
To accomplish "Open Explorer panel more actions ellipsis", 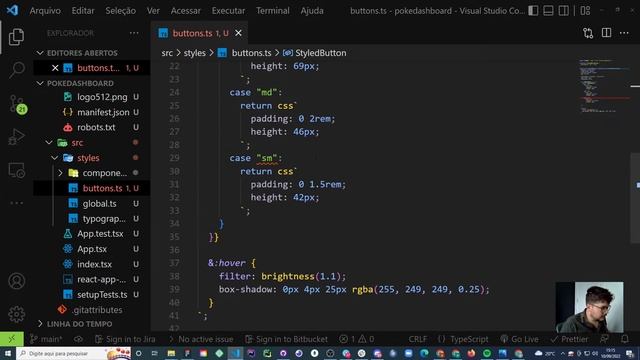I will 134,33.
